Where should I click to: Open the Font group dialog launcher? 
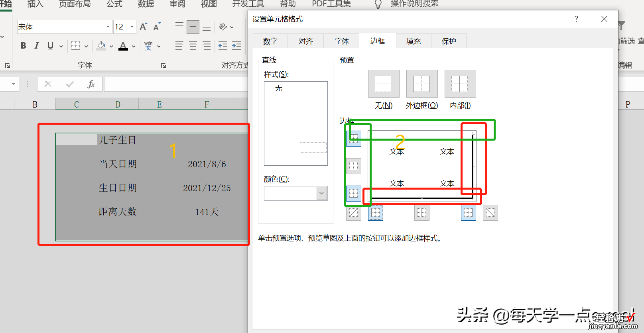click(x=163, y=66)
